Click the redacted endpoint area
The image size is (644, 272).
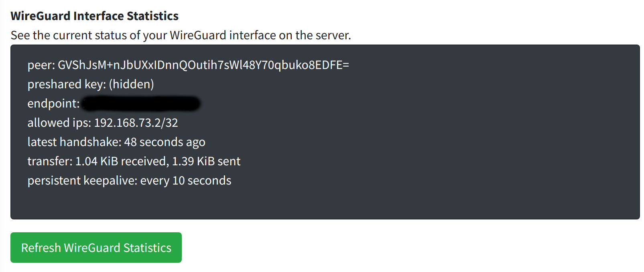pos(140,103)
